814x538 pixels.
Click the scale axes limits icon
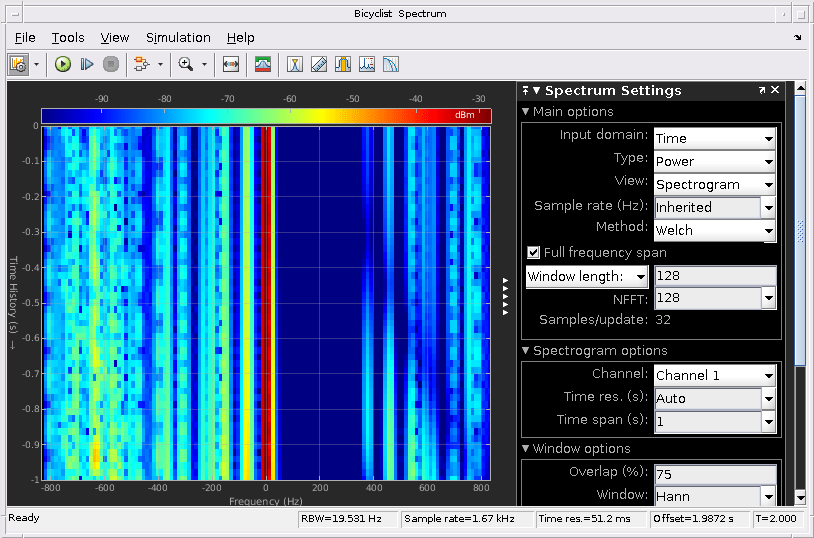pyautogui.click(x=231, y=64)
